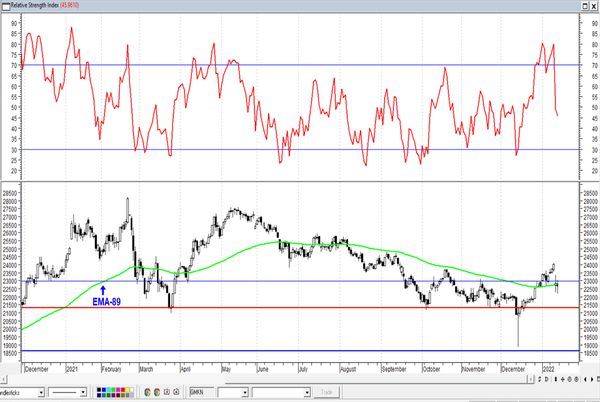The width and height of the screenshot is (600, 402).
Task: Click the zoom in magnifier icon
Action: point(569,379)
